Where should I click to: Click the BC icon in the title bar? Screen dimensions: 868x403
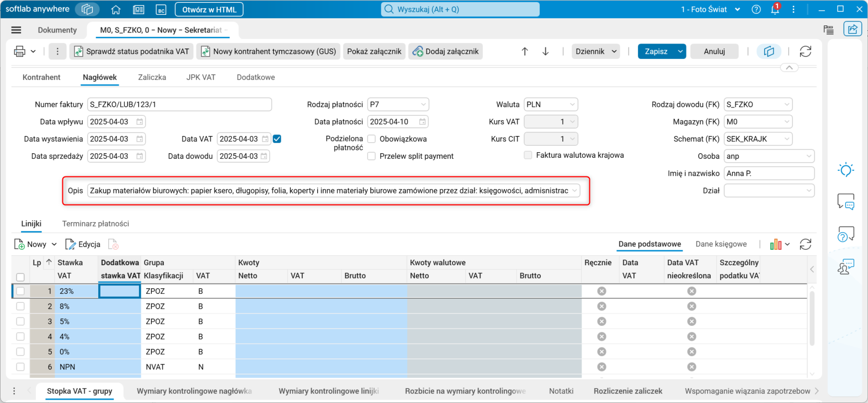point(161,9)
